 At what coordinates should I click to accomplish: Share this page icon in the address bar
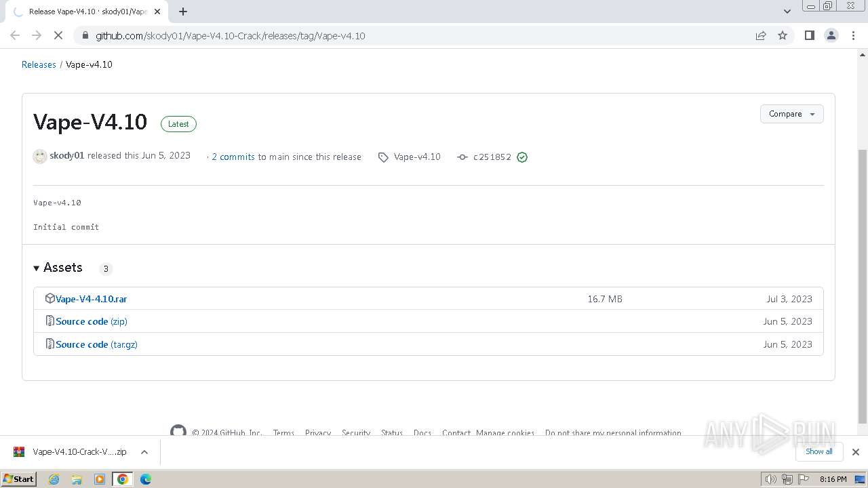click(x=761, y=36)
